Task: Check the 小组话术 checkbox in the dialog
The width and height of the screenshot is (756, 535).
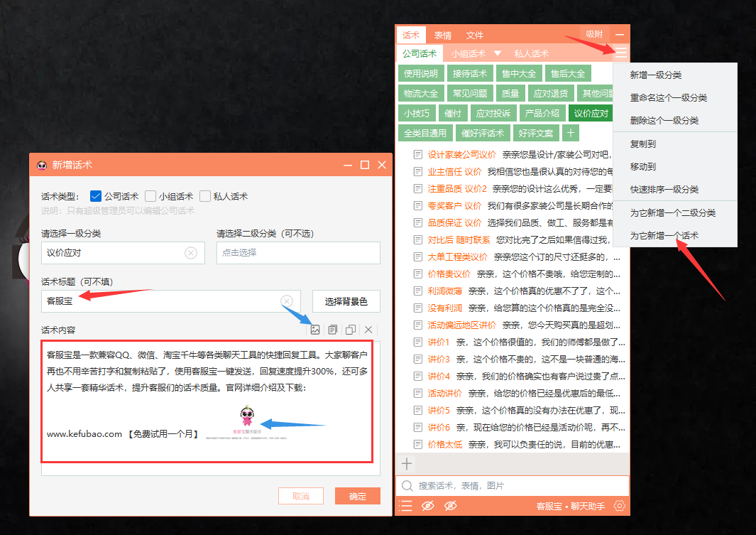Action: (x=150, y=196)
